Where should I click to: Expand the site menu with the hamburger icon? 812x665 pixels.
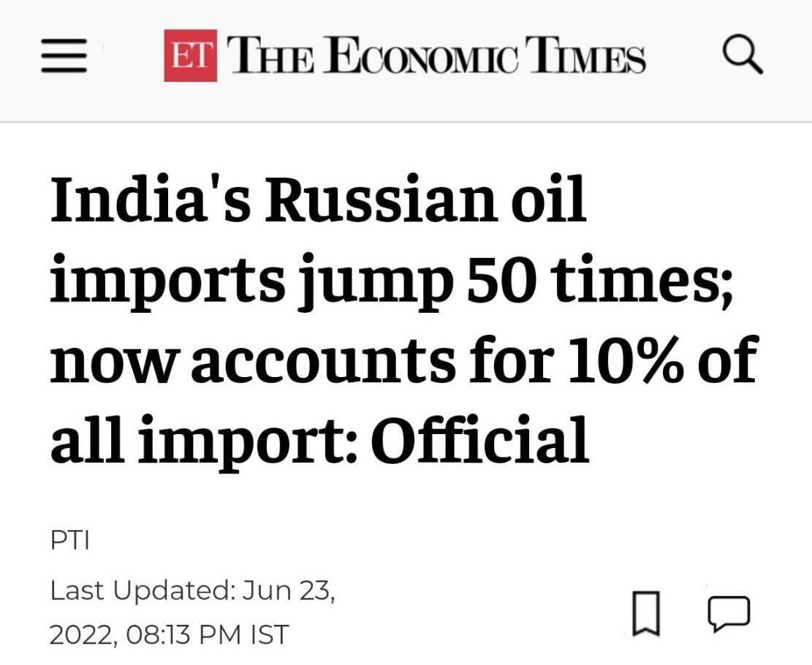(x=64, y=55)
